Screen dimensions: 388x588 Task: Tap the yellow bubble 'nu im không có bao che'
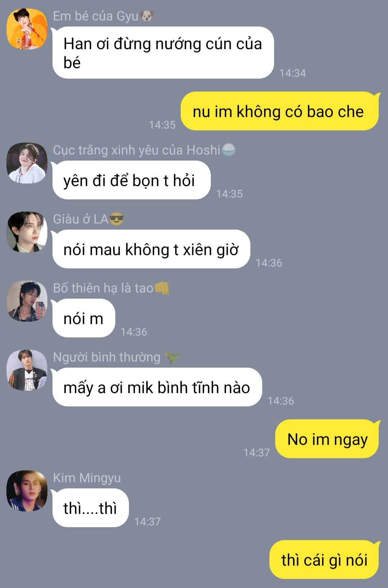280,111
